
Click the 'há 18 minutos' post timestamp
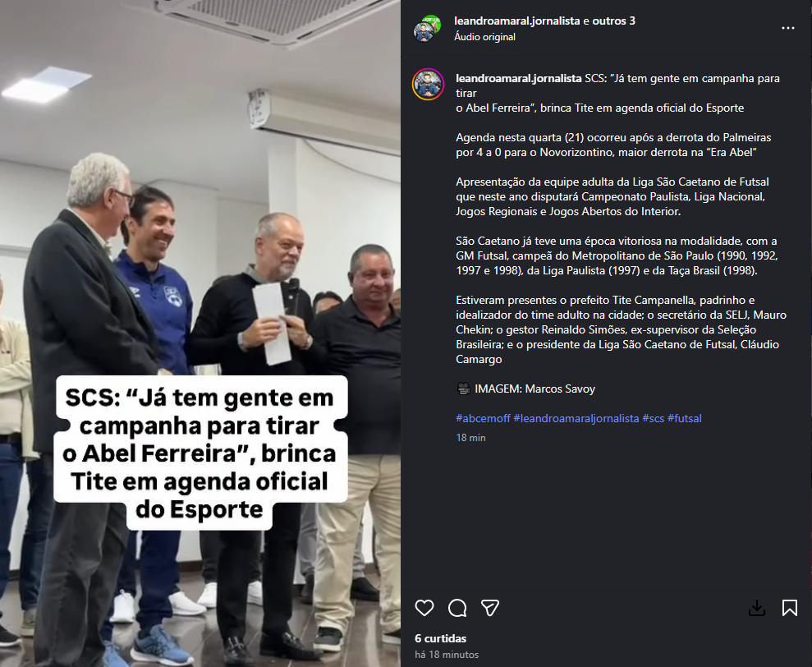click(x=447, y=655)
